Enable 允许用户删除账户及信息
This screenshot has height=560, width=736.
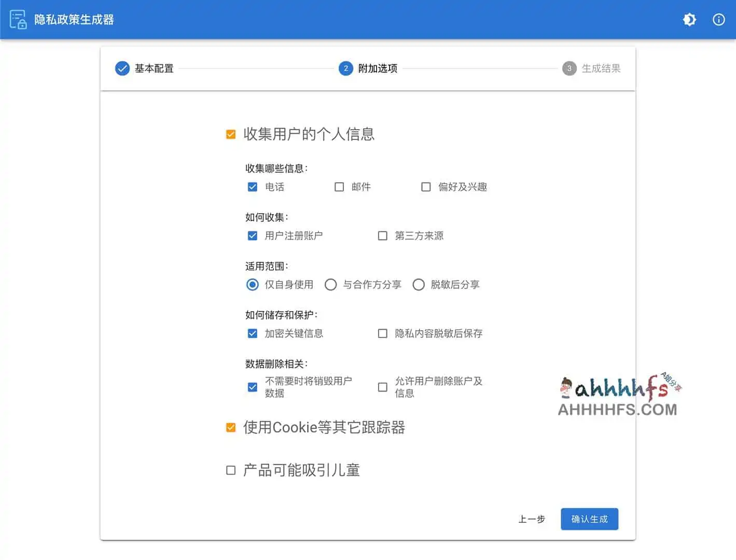382,387
